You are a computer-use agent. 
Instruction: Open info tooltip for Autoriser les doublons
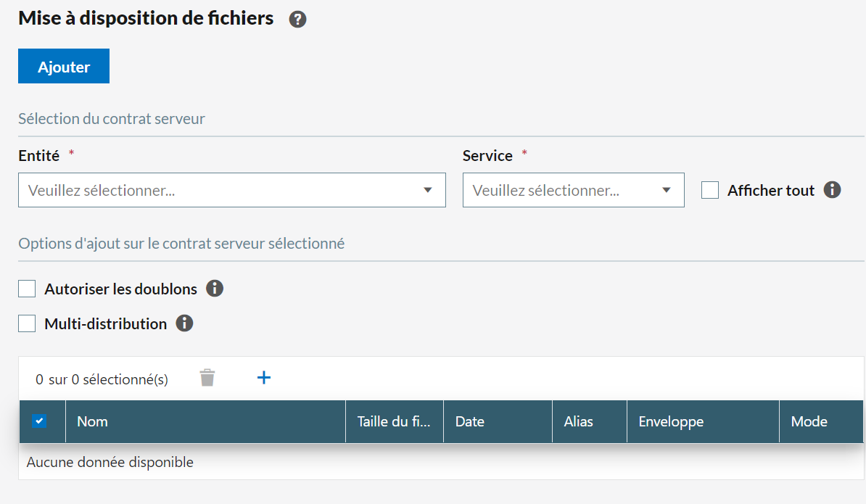tap(214, 289)
